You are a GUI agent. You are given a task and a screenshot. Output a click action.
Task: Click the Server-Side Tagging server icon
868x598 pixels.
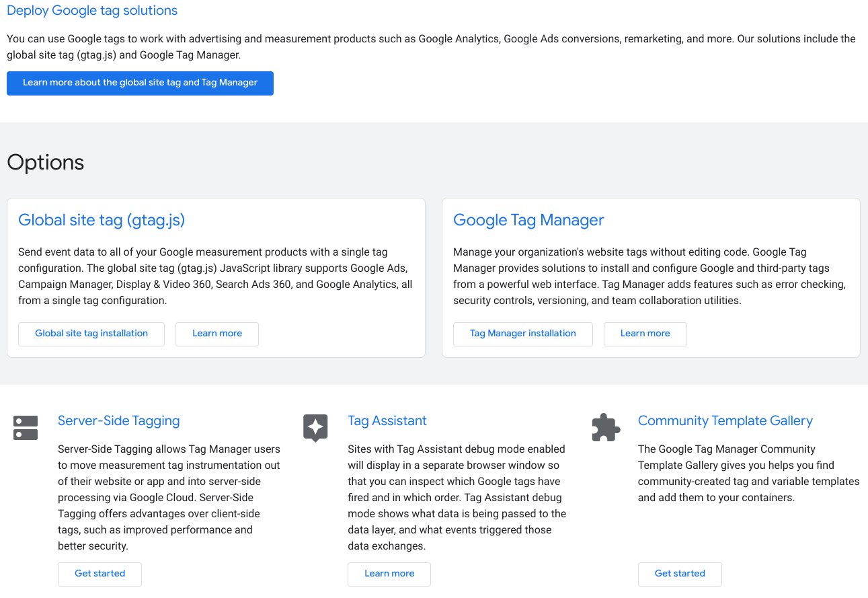coord(25,426)
